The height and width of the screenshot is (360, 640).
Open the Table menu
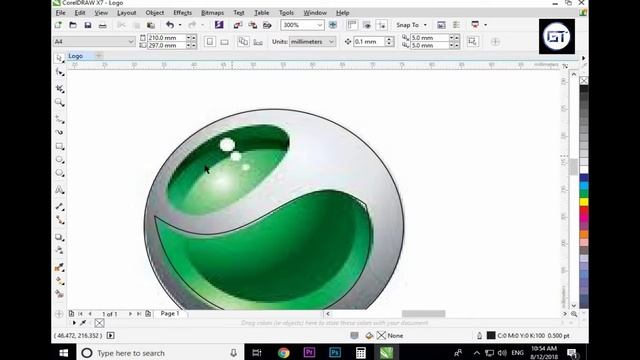pos(262,13)
